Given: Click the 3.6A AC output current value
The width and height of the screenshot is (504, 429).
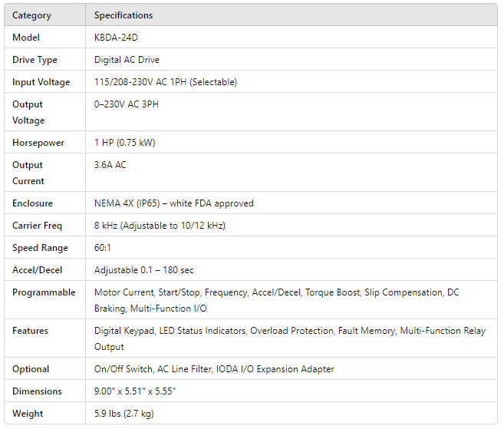Looking at the screenshot, I should [110, 165].
